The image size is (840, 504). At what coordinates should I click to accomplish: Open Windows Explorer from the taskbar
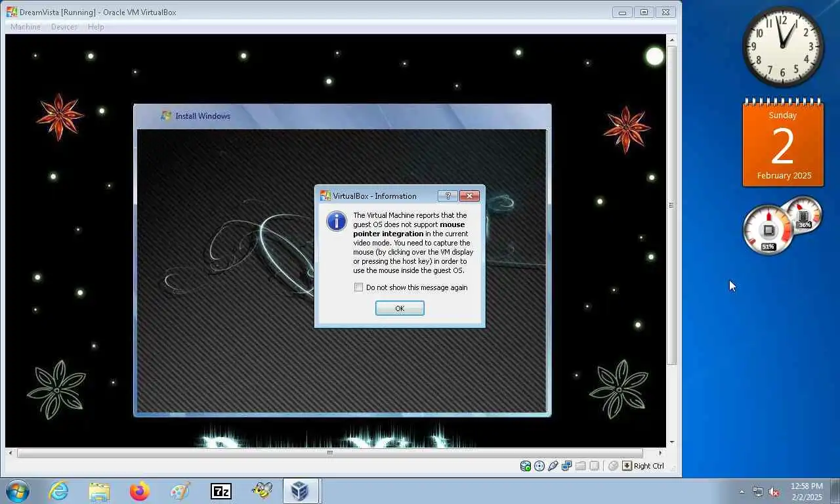[99, 491]
